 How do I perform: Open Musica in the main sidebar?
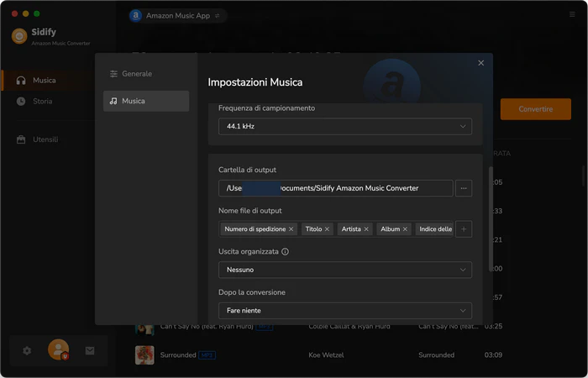click(x=45, y=81)
